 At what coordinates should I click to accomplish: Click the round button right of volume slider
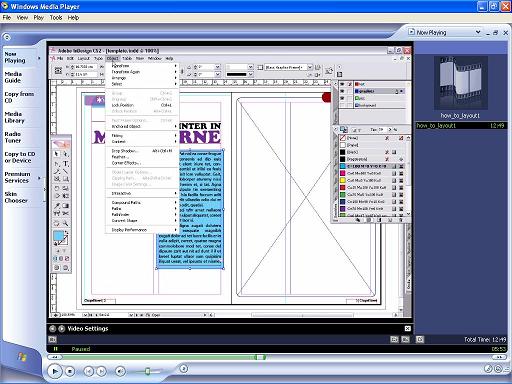tap(183, 369)
